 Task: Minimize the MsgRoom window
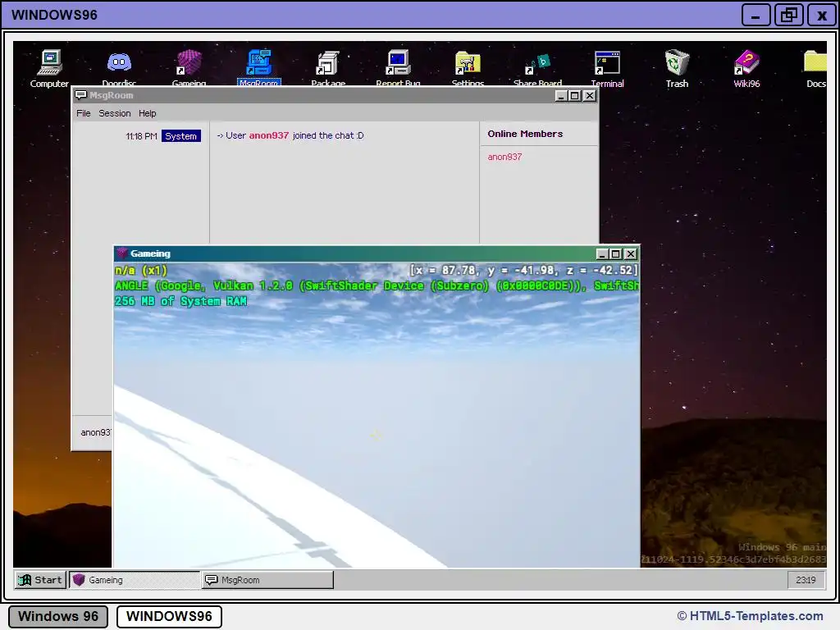point(561,95)
